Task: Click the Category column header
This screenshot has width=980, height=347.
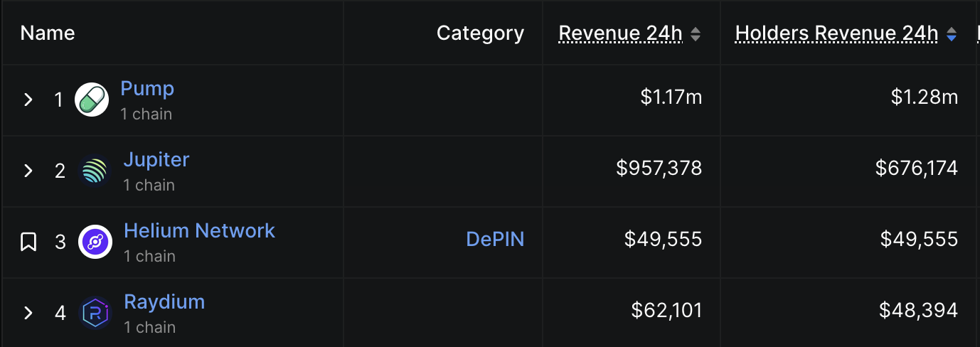Action: (480, 33)
